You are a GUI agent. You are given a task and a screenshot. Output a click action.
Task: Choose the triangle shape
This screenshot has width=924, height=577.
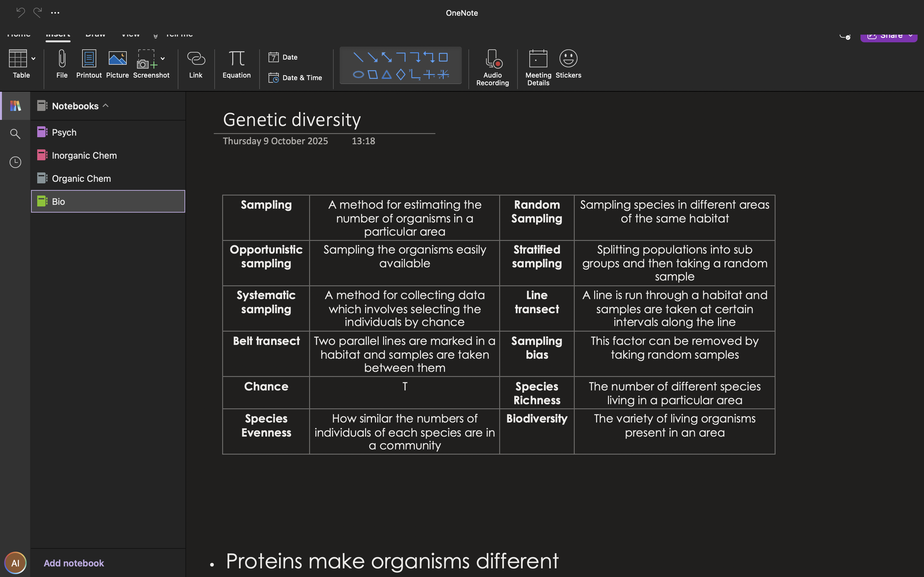pyautogui.click(x=386, y=74)
